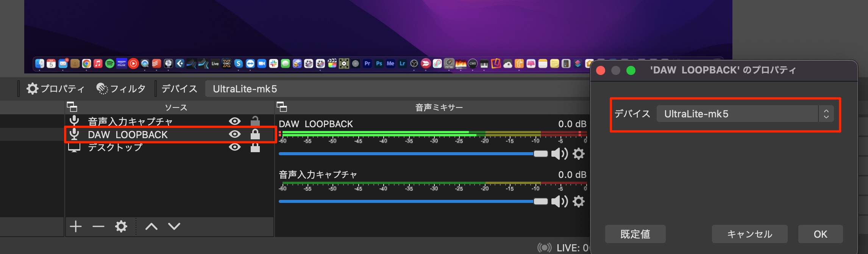Click the LIVE broadcast status icon

[x=544, y=248]
